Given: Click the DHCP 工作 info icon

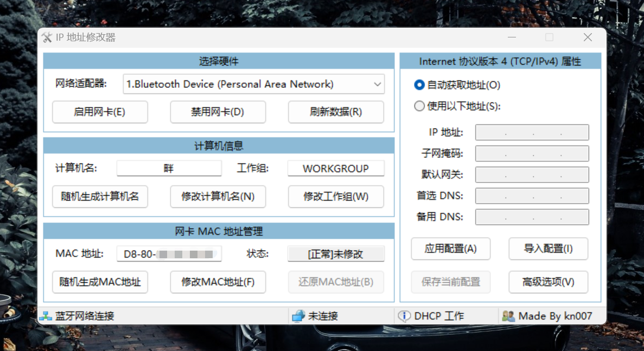Looking at the screenshot, I should [x=404, y=316].
